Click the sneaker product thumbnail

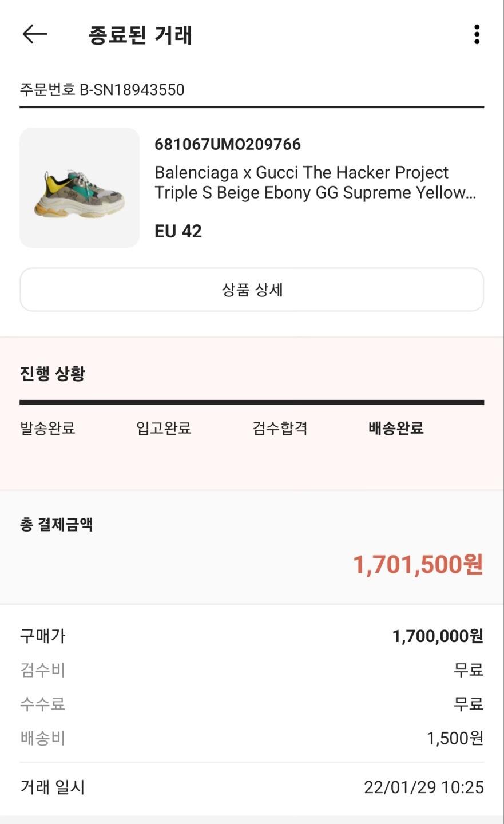pos(80,188)
